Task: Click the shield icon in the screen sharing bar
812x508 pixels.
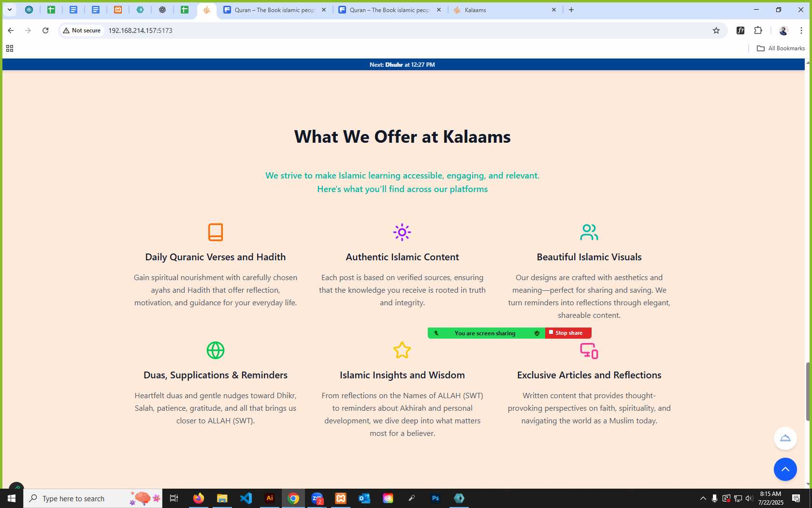Action: pyautogui.click(x=537, y=333)
